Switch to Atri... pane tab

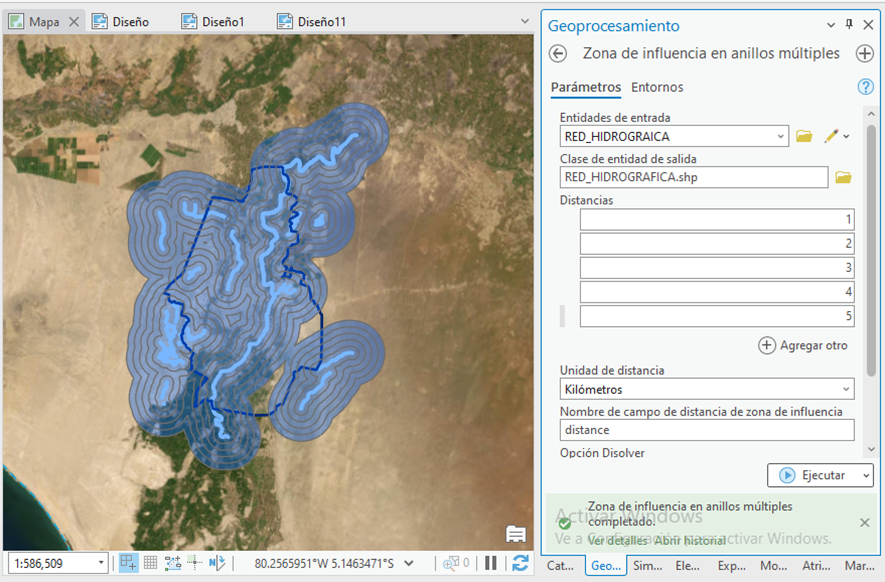(x=816, y=566)
